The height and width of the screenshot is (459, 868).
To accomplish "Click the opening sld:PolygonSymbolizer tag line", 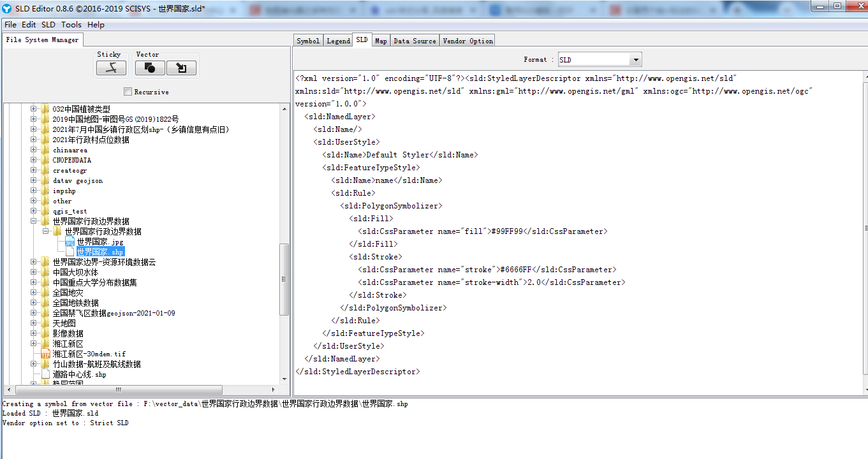I will tap(391, 206).
